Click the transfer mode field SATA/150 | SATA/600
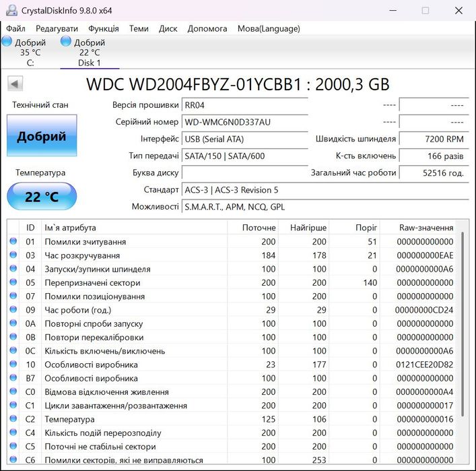The image size is (476, 471). coord(244,156)
